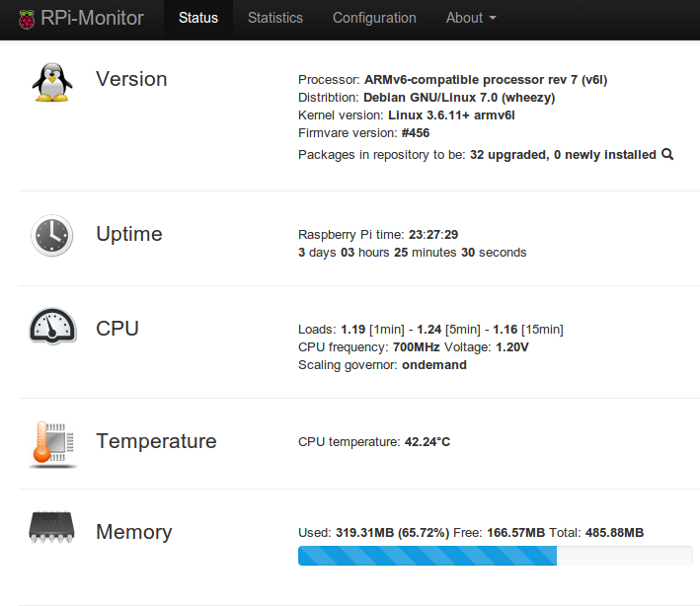This screenshot has width=700, height=606.
Task: Select the Status tab
Action: click(198, 18)
